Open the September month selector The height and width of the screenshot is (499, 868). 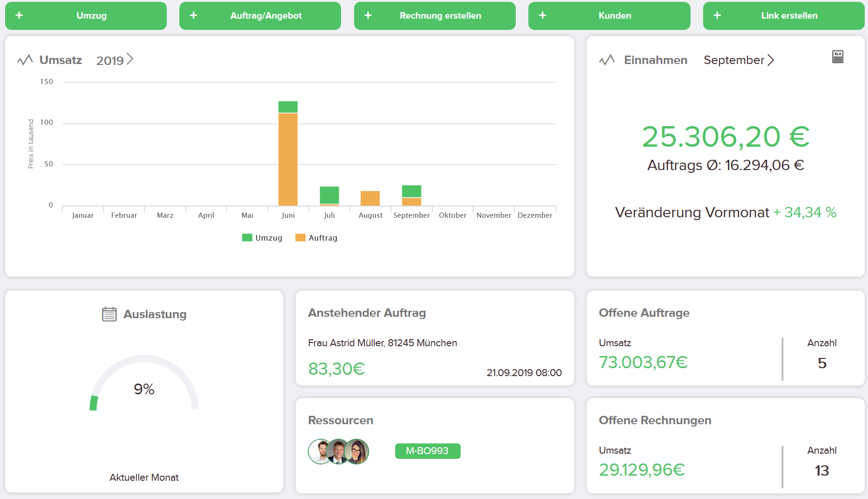pyautogui.click(x=739, y=60)
